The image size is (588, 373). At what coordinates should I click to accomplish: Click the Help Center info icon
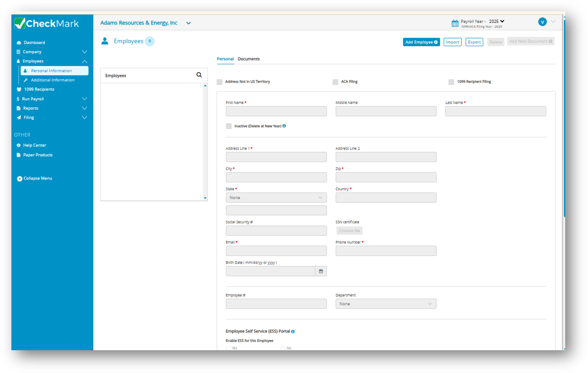click(18, 145)
